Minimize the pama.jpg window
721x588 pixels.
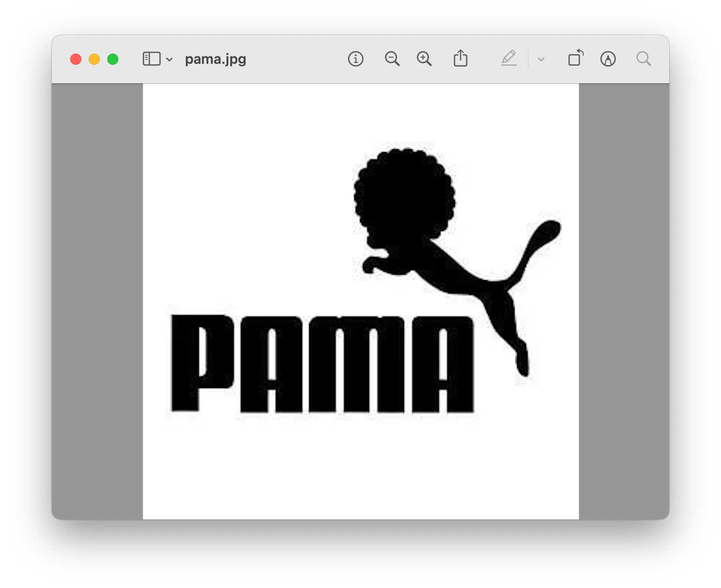(x=94, y=59)
